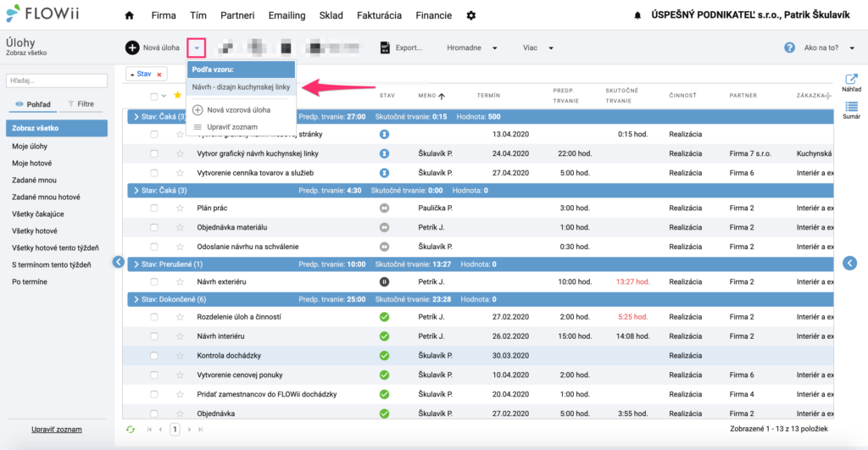Expand the right panel arrow
Image resolution: width=868 pixels, height=450 pixels.
[849, 263]
